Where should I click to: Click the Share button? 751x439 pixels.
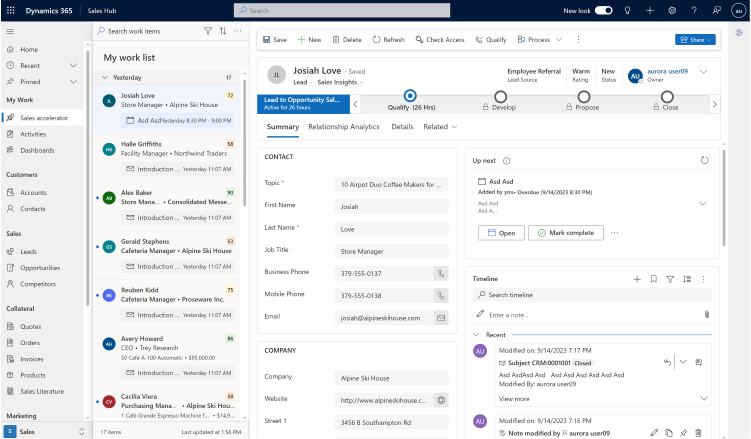click(696, 40)
